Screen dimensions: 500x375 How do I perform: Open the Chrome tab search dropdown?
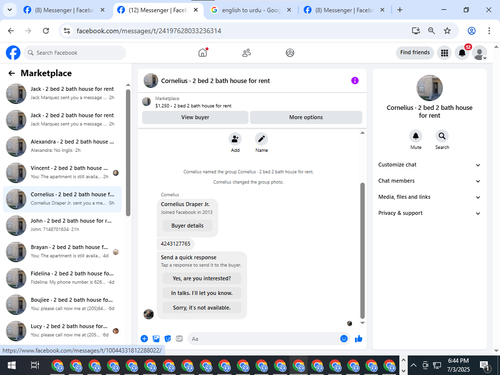coord(10,10)
